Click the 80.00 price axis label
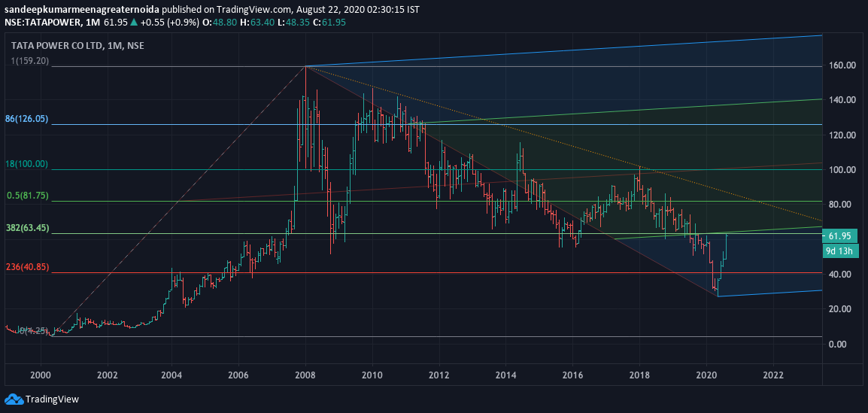The image size is (868, 413). tap(842, 205)
